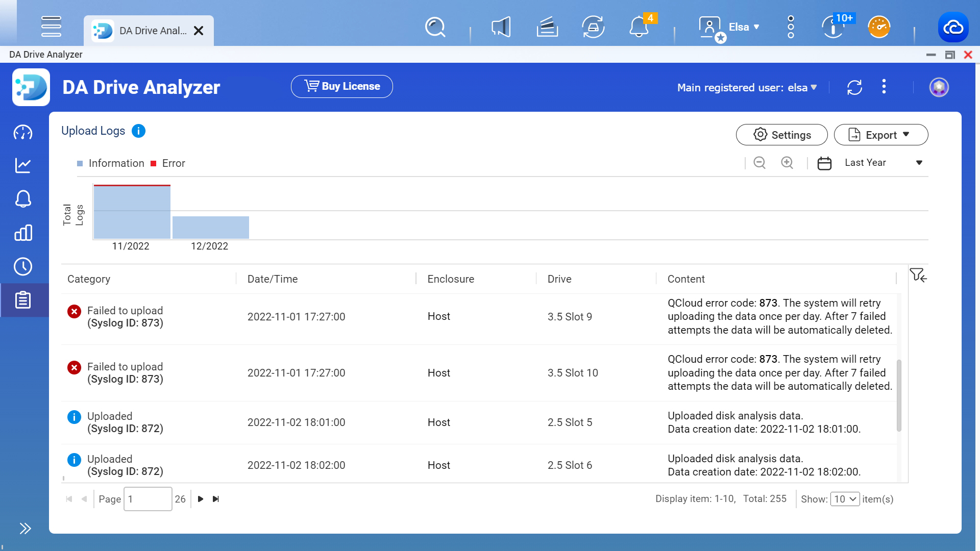Image resolution: width=980 pixels, height=551 pixels.
Task: Click the refresh/sync icon next to registered user
Action: 854,86
